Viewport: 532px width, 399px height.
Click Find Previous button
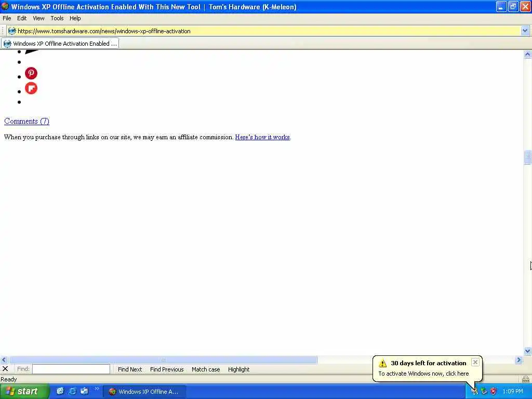point(167,369)
